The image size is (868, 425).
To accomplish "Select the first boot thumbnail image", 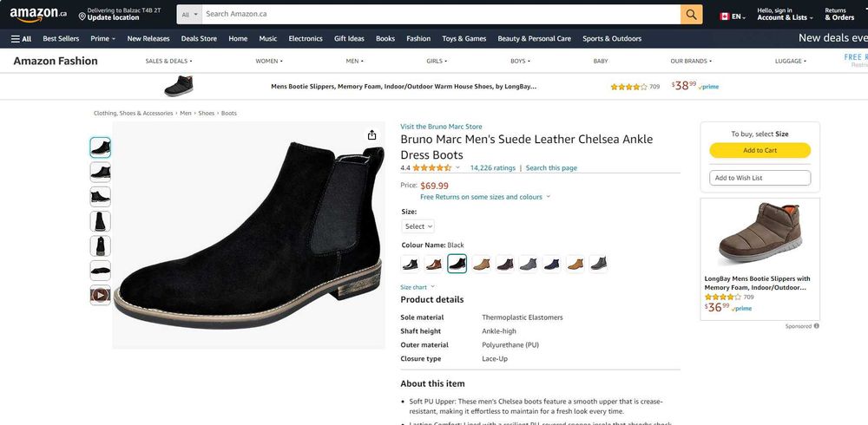I will (x=100, y=147).
